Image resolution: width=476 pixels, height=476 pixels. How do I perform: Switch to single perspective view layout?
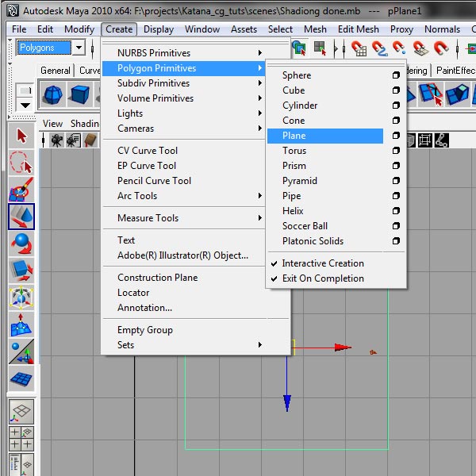pos(21,412)
